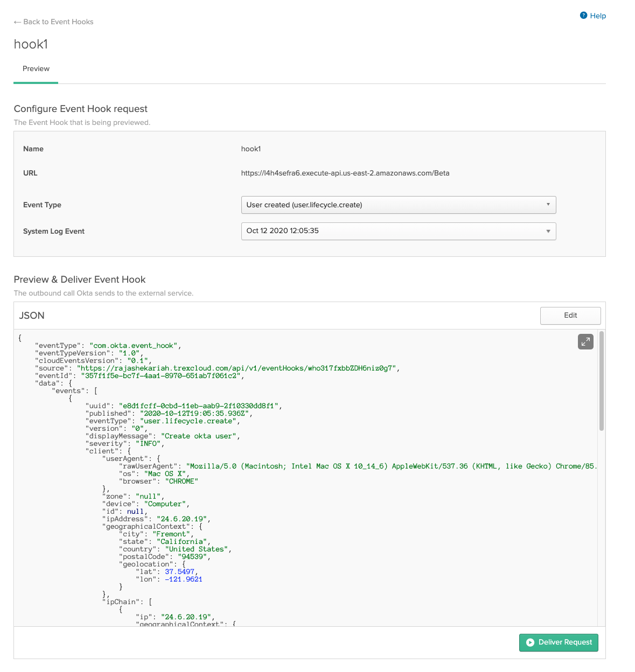Screen dimensions: 635x672
Task: Click the back arrow icon beside Event Hooks
Action: pyautogui.click(x=17, y=22)
